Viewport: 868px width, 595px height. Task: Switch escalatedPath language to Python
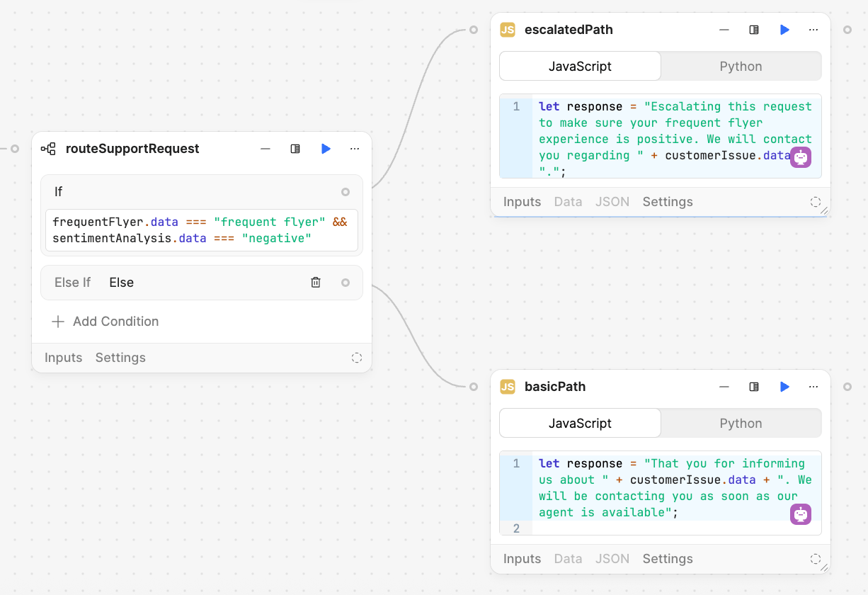pyautogui.click(x=741, y=67)
